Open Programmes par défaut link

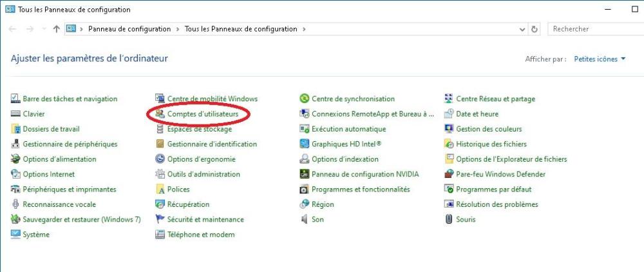tap(494, 189)
